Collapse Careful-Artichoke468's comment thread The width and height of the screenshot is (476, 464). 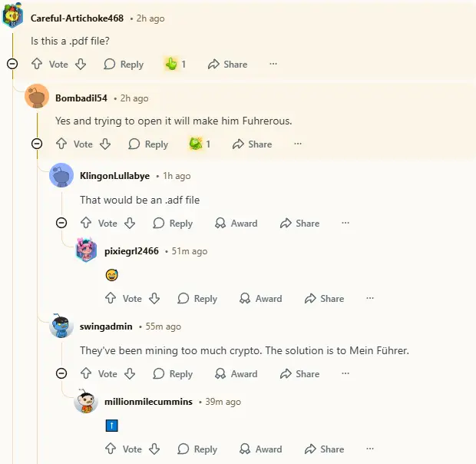click(12, 65)
